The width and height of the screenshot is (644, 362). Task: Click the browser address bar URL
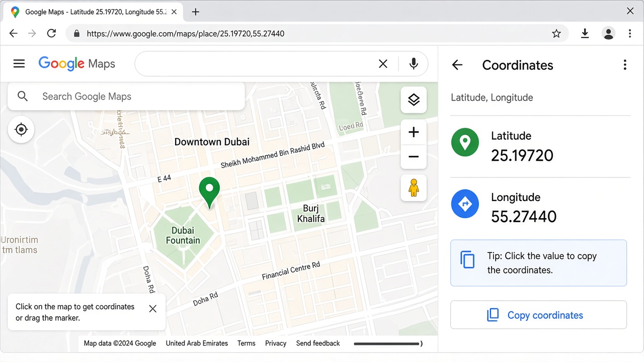(x=186, y=34)
